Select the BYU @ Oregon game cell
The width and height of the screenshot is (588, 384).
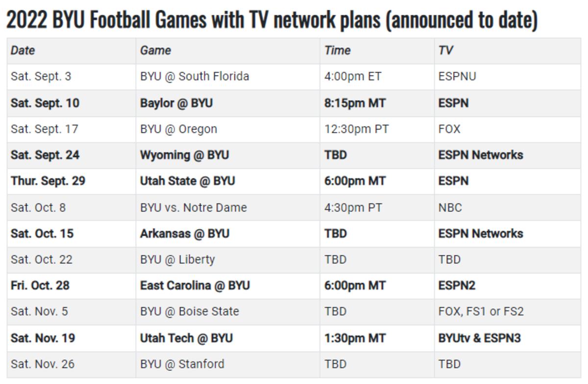click(178, 129)
